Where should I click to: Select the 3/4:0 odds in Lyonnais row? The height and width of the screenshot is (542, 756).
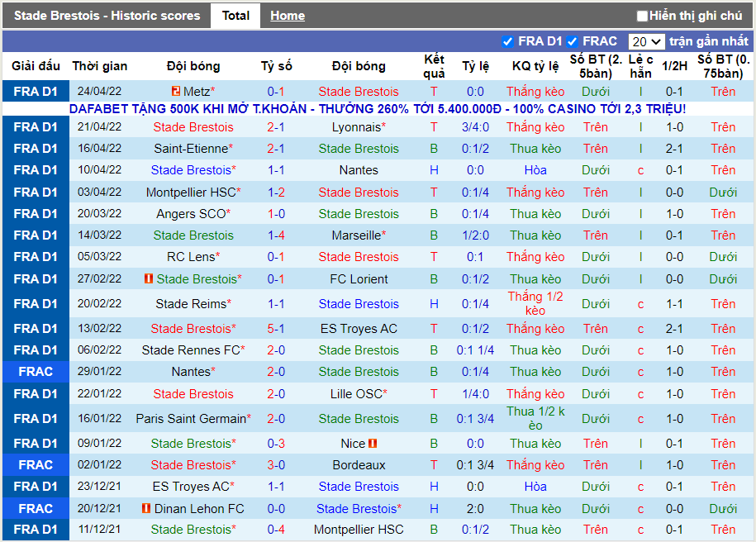475,127
